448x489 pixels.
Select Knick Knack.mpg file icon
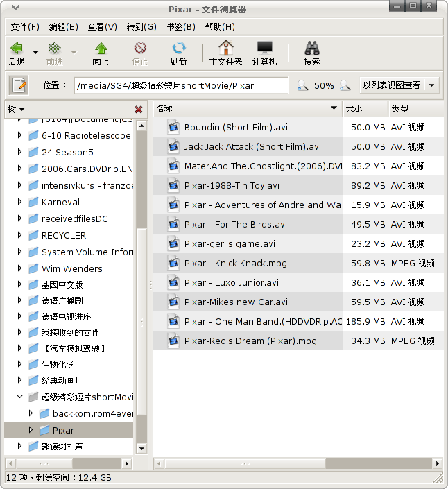pyautogui.click(x=173, y=263)
